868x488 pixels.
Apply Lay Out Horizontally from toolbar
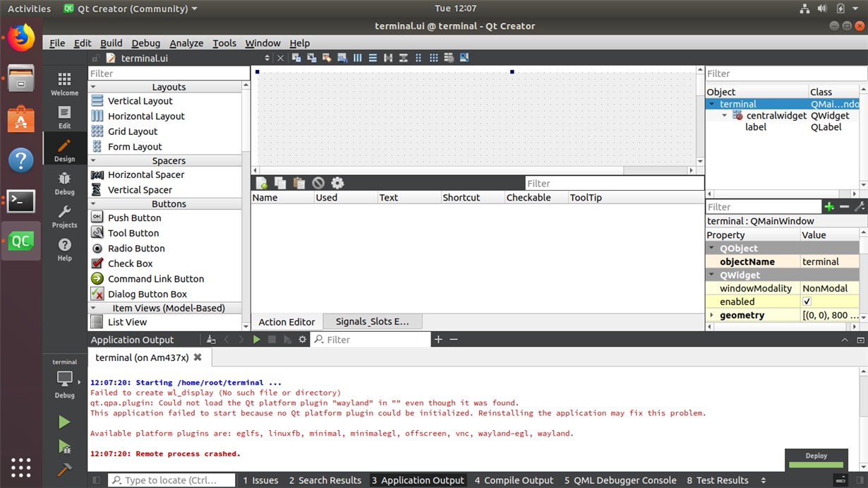click(358, 58)
